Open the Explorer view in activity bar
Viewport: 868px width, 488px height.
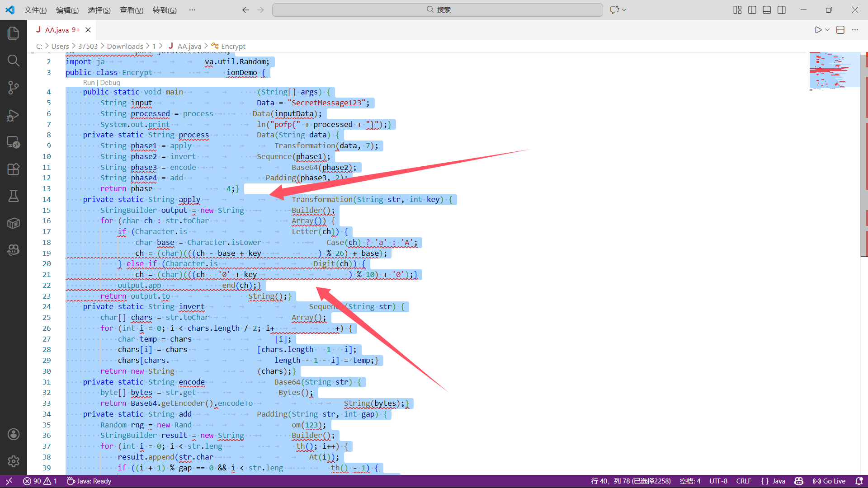tap(13, 33)
